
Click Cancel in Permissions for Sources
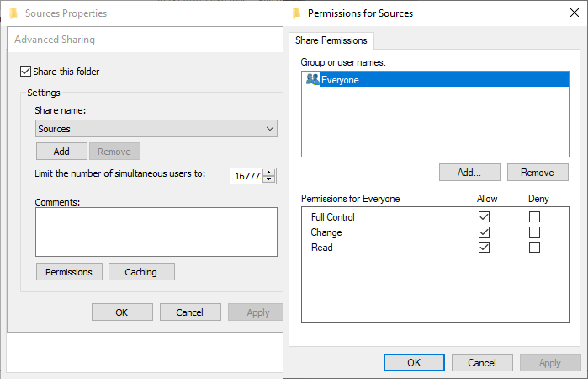482,362
